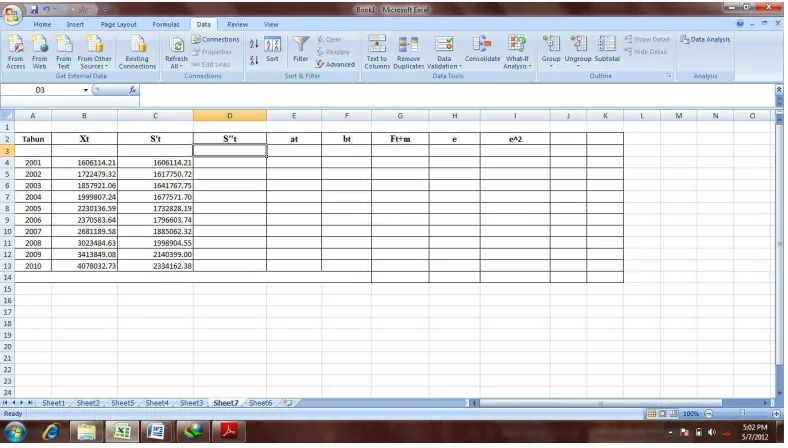Image resolution: width=788 pixels, height=448 pixels.
Task: Open the Outline dialog launcher
Action: [669, 76]
